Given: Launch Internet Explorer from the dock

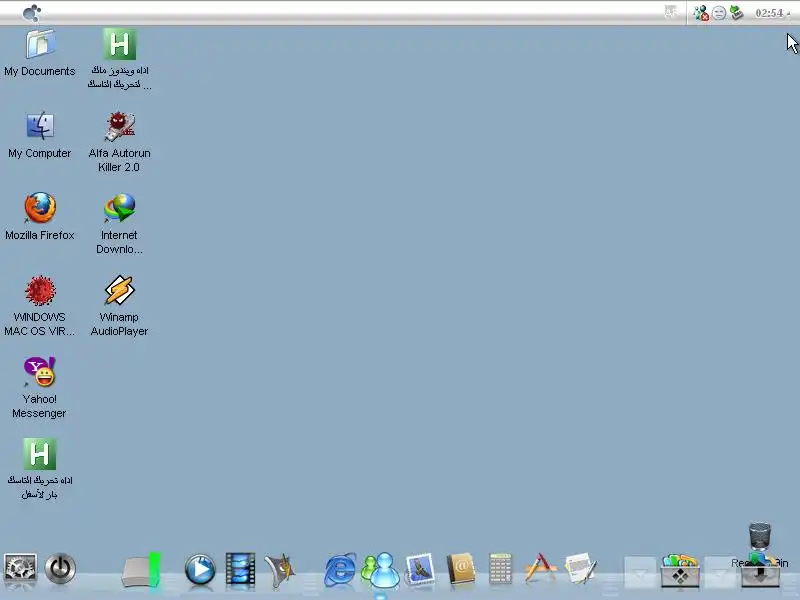Looking at the screenshot, I should click(x=340, y=569).
